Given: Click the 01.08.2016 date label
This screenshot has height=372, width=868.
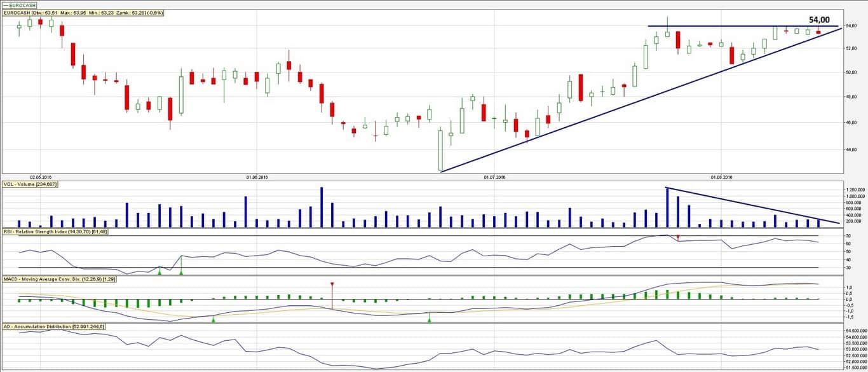Looking at the screenshot, I should (x=722, y=177).
